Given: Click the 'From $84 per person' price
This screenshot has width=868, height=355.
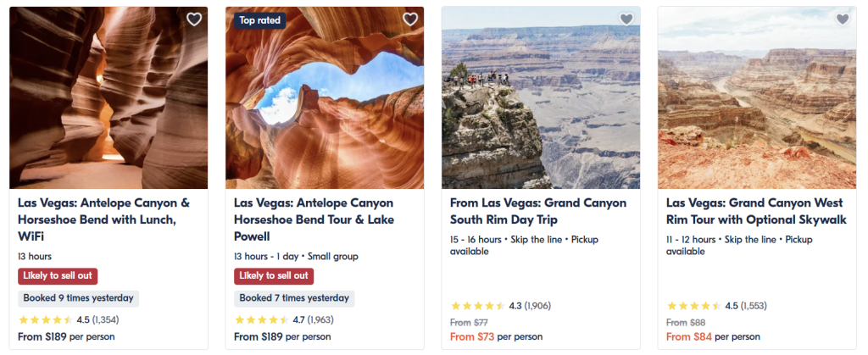Looking at the screenshot, I should [712, 336].
